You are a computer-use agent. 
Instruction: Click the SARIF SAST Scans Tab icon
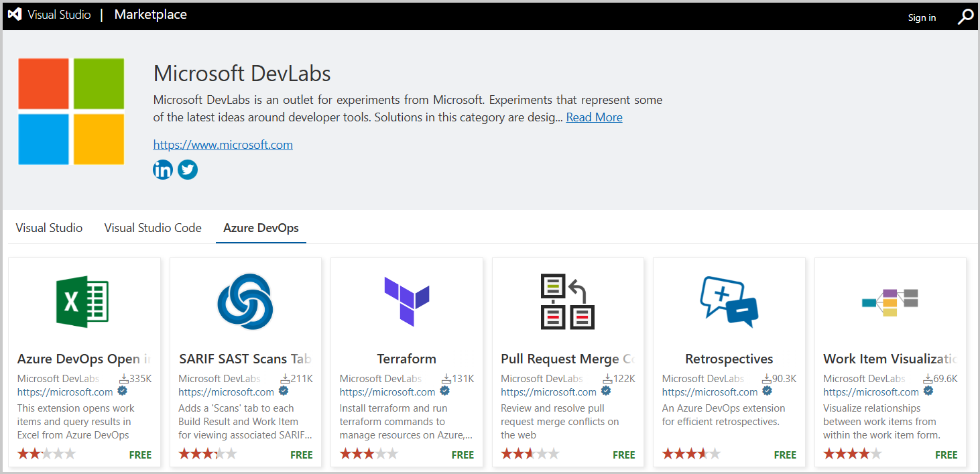[245, 302]
